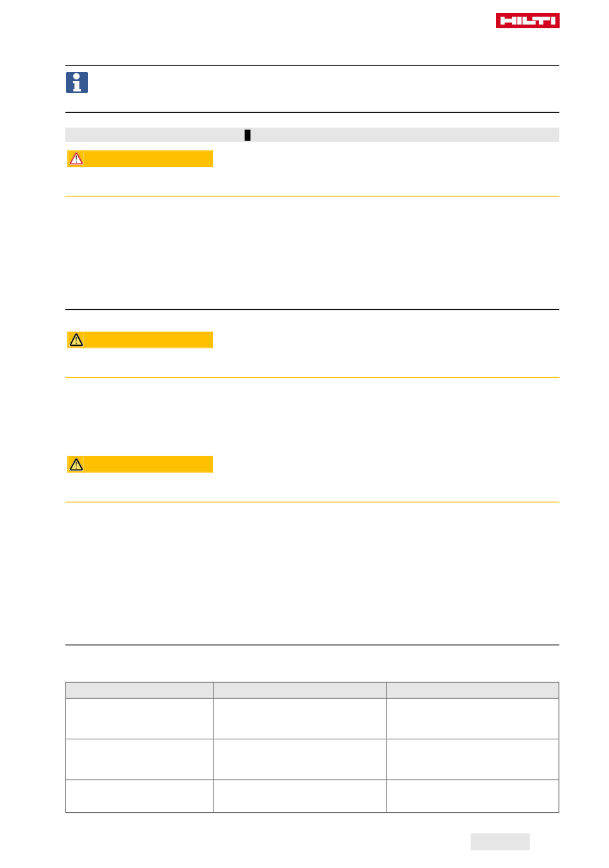Select the last table row's right cell
Viewport: 609px width, 868px height.
[x=472, y=796]
